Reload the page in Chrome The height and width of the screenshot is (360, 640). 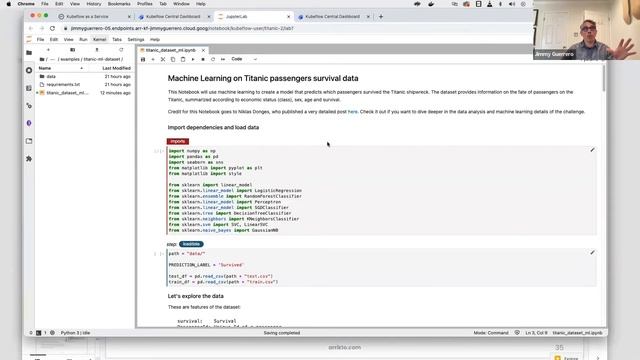point(52,28)
